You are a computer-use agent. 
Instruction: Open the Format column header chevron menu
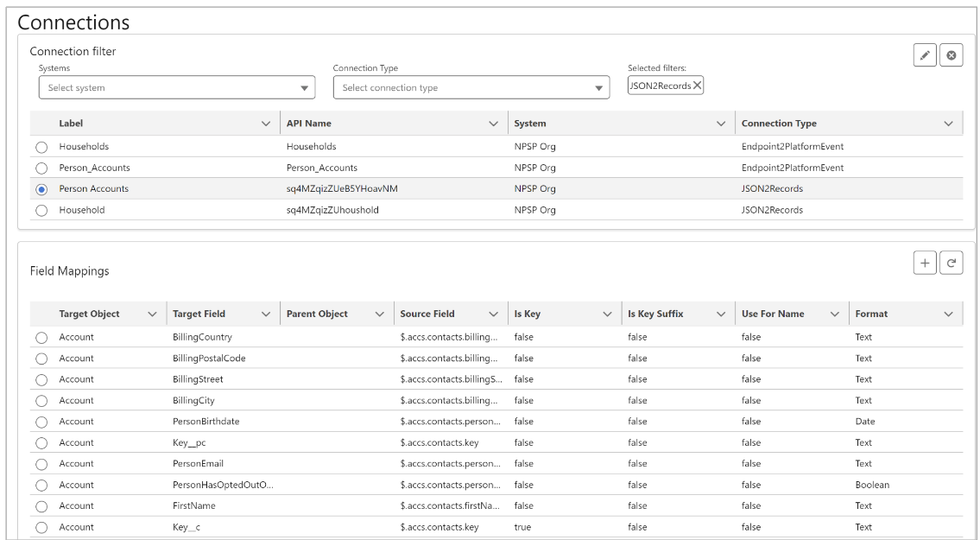pos(948,314)
